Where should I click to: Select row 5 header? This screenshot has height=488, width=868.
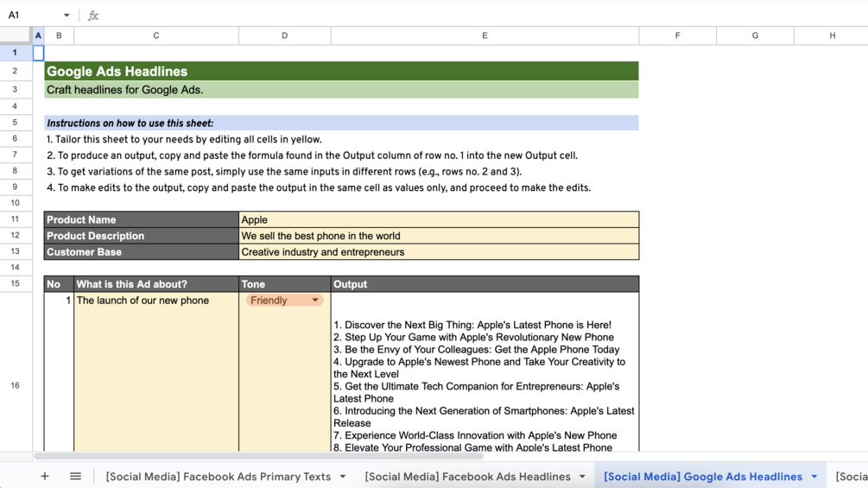(16, 123)
